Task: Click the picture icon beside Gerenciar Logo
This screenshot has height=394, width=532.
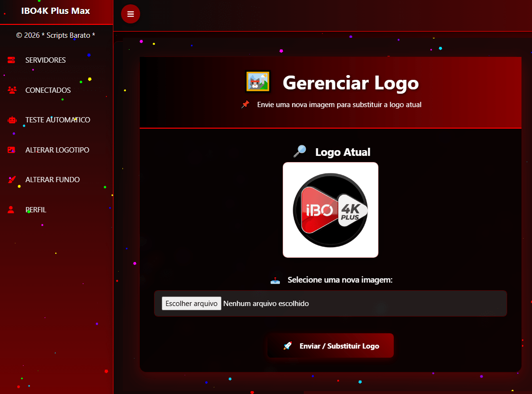Action: (x=258, y=82)
